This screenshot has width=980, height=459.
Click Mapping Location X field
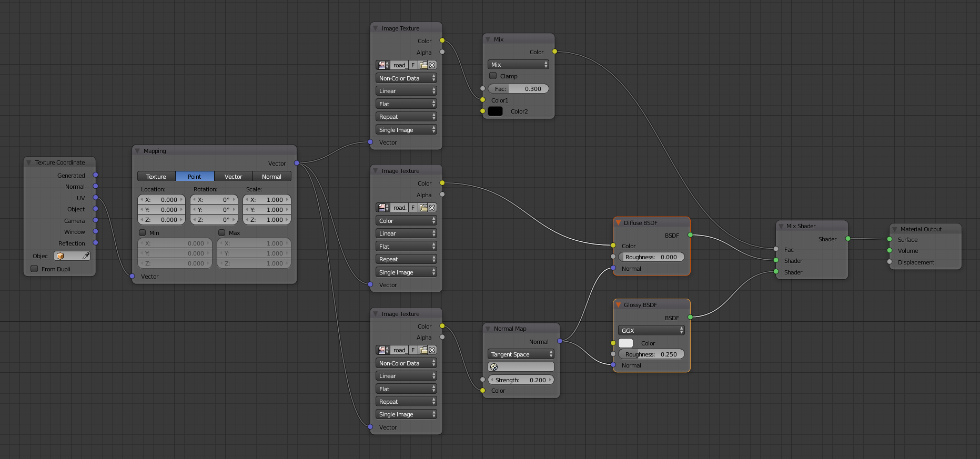pyautogui.click(x=161, y=200)
